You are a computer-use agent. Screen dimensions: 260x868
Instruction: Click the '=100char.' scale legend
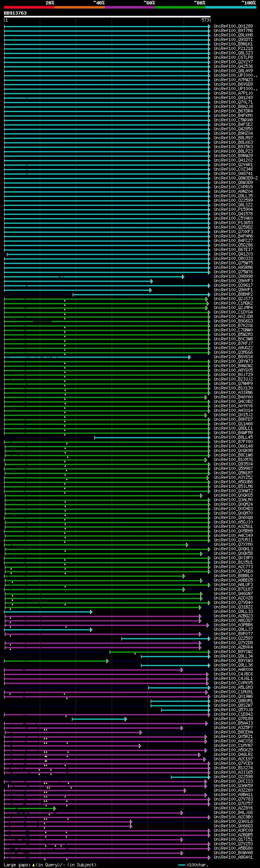193,865
